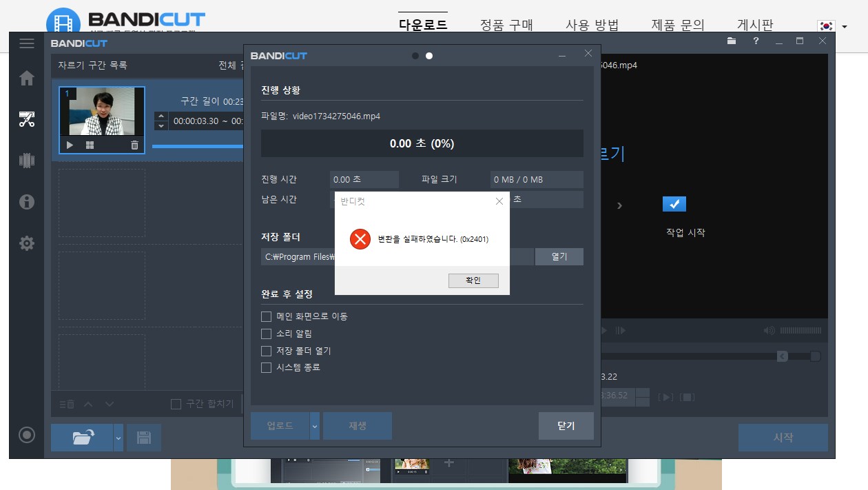
Task: Stop segment playback bracket-stop icon
Action: 688,397
